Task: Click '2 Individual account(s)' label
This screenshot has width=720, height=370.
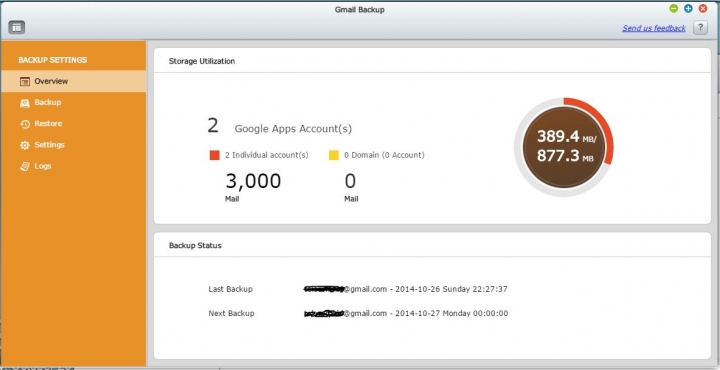Action: (x=267, y=155)
